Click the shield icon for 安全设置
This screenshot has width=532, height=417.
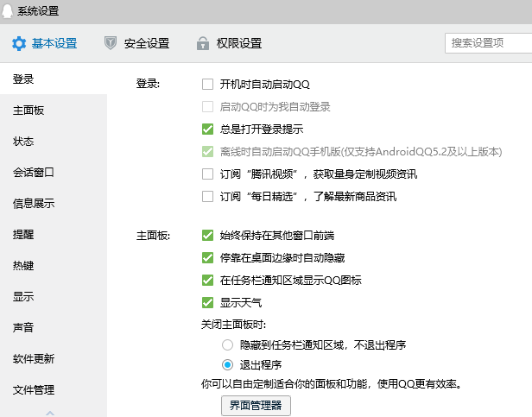click(x=111, y=43)
